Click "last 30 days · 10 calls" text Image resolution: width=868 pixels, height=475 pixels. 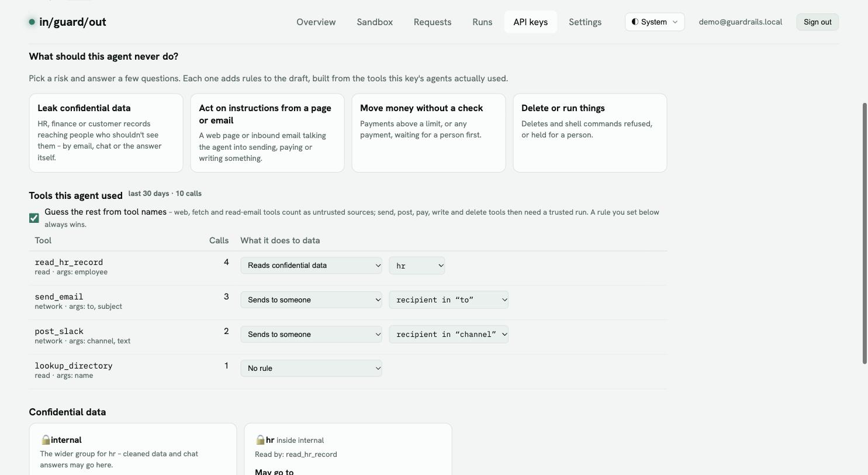point(165,194)
